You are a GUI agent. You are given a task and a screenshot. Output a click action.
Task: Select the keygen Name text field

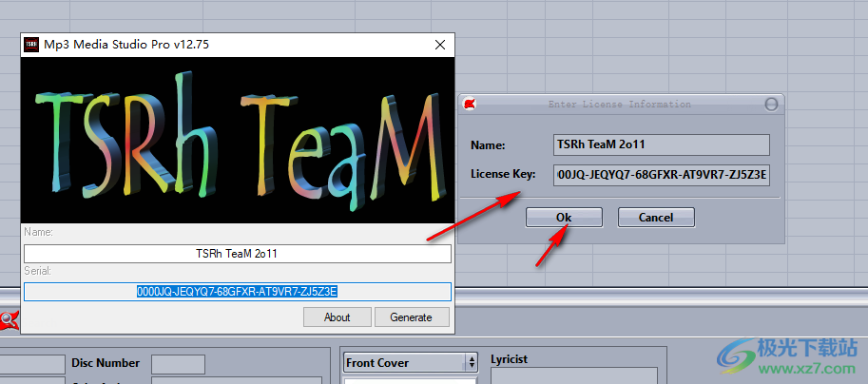237,254
